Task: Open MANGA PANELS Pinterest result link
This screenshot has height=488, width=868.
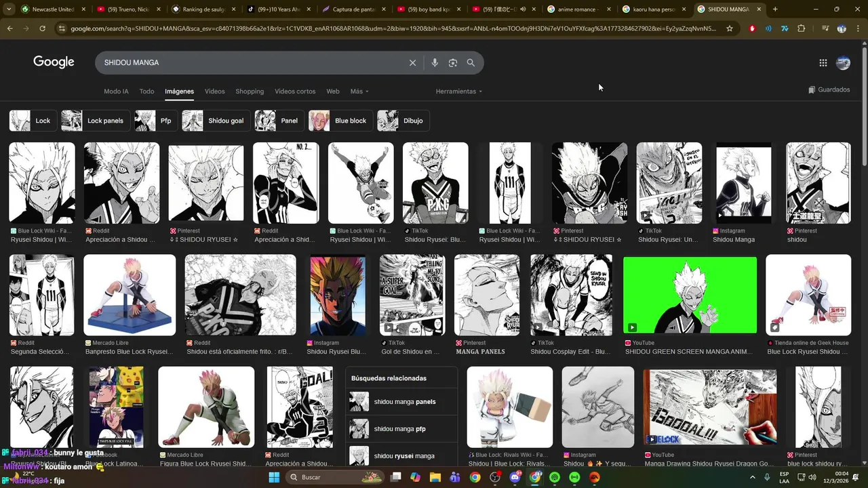Action: point(480,352)
